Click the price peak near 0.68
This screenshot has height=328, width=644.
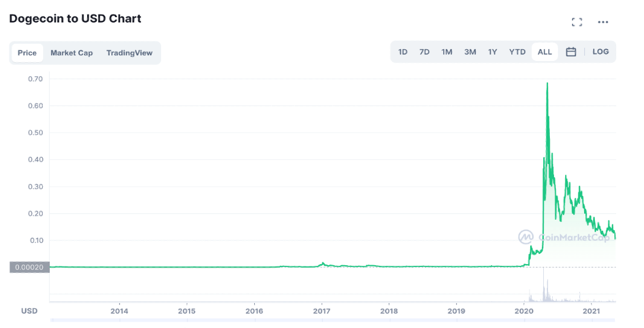[547, 83]
